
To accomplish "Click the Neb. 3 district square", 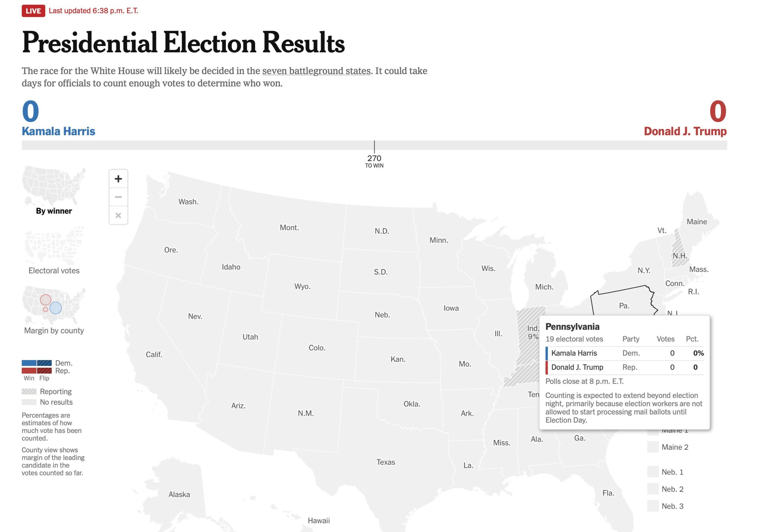I will coord(653,506).
